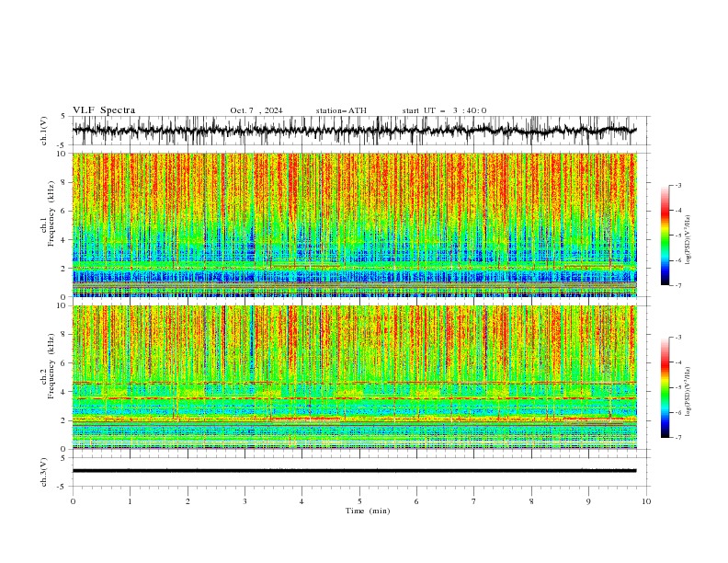The width and height of the screenshot is (728, 563).
Task: Click the "ch.1(V)" axis label
Action: tap(44, 131)
